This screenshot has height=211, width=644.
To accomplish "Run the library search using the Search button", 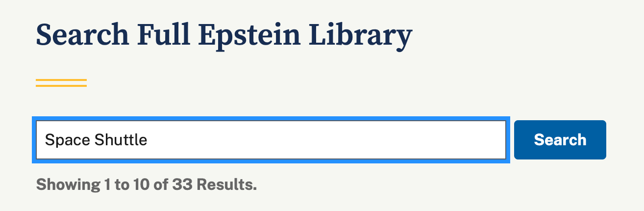I will click(x=560, y=140).
